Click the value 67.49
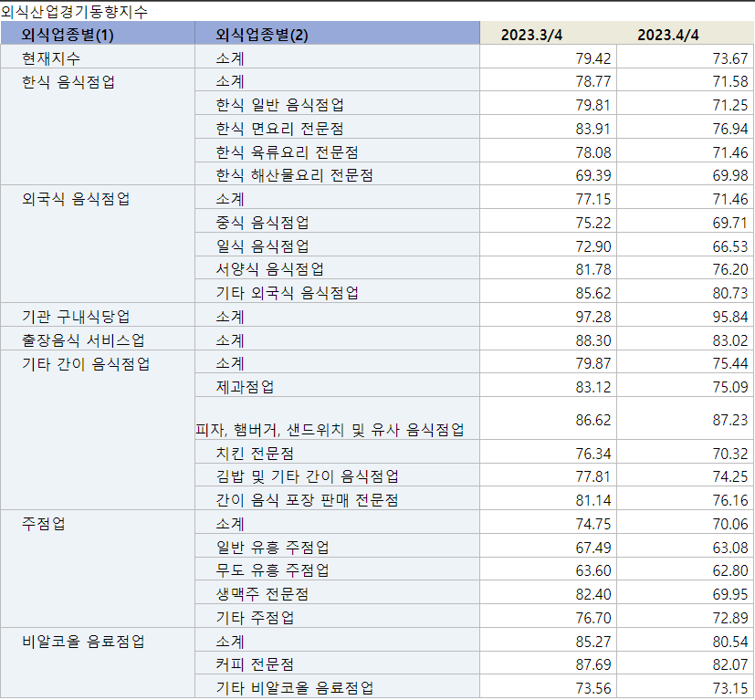 point(593,547)
